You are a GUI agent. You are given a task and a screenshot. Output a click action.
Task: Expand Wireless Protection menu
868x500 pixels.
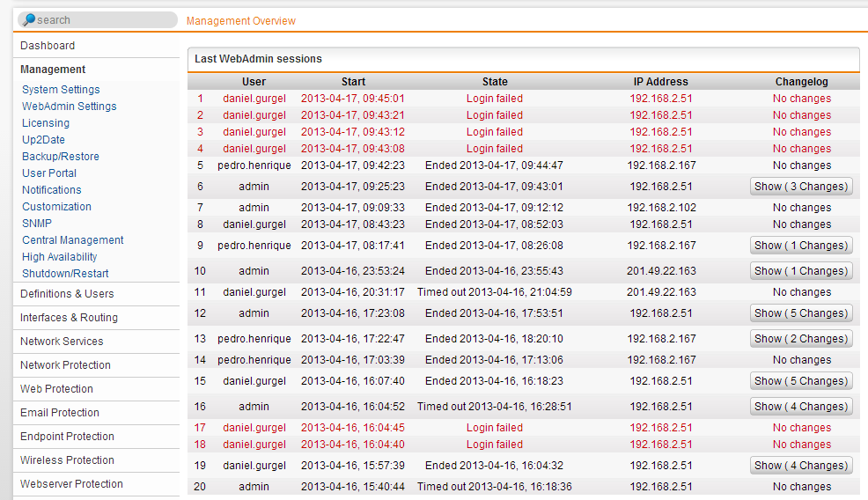[67, 460]
